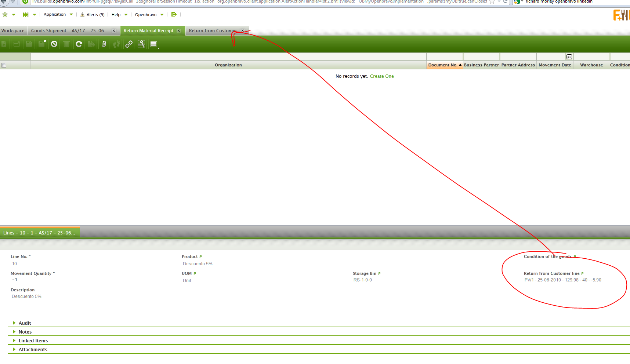Open the personalization tools icon
This screenshot has height=364, width=630.
[x=141, y=44]
